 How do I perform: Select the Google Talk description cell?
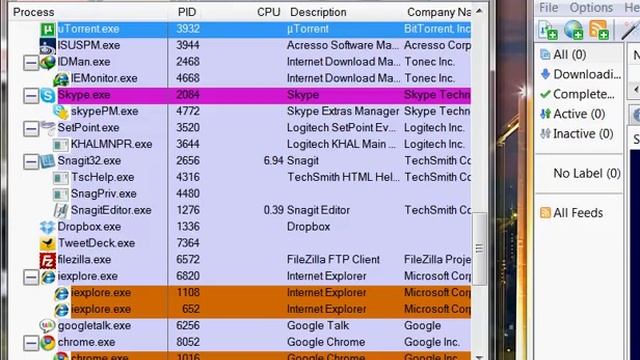pos(318,326)
